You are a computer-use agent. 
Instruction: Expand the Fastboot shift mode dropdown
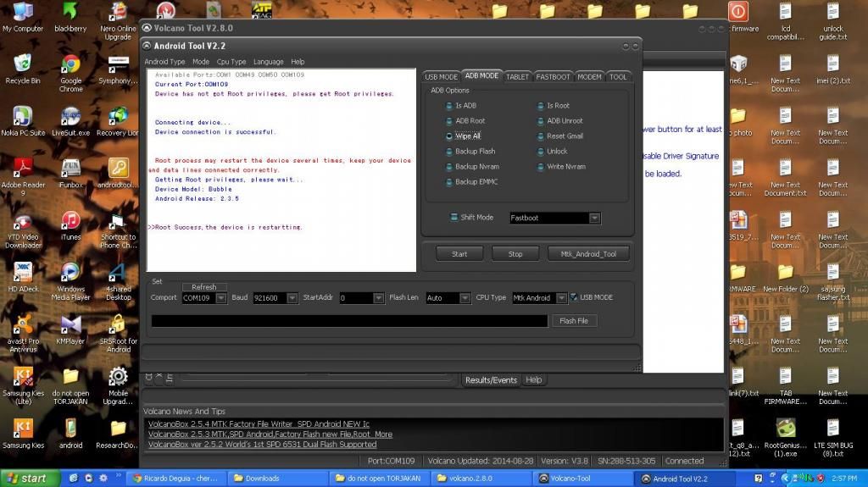[594, 219]
